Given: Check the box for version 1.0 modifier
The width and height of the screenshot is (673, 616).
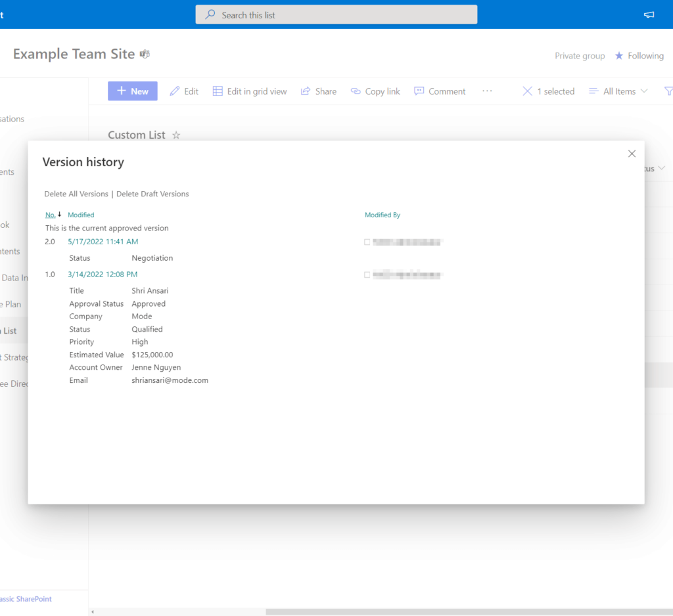Looking at the screenshot, I should [x=367, y=275].
